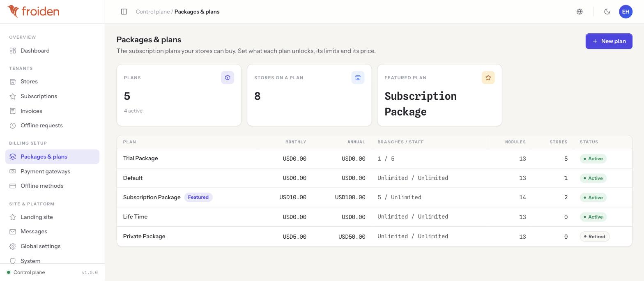Click the Plans card box icon
The width and height of the screenshot is (644, 281).
(228, 78)
